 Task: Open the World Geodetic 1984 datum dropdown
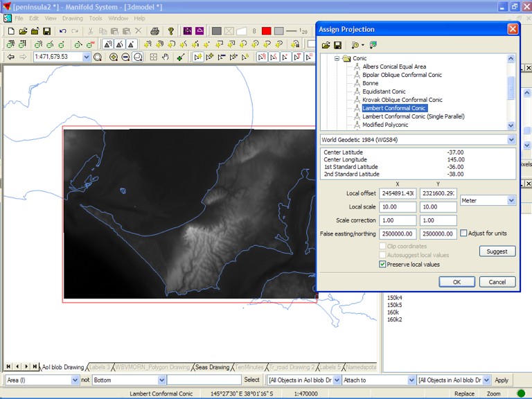pos(511,140)
